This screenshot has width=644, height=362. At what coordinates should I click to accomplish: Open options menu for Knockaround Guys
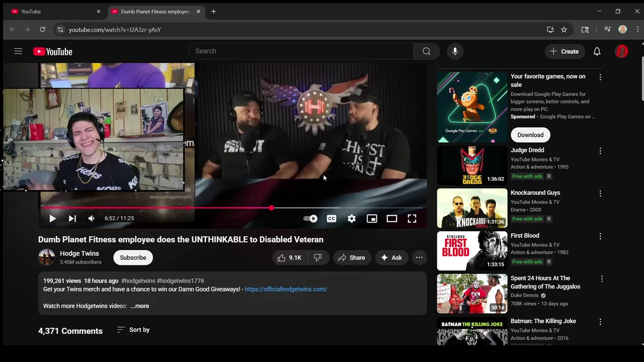pos(600,194)
